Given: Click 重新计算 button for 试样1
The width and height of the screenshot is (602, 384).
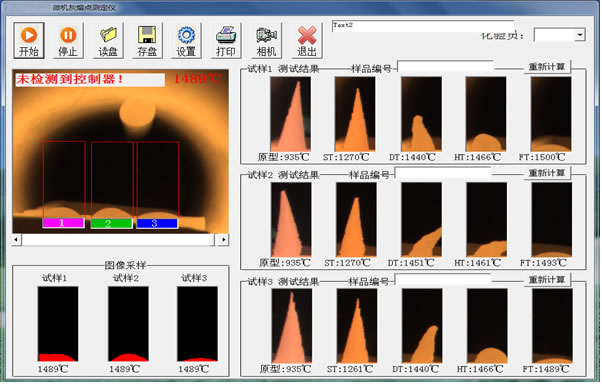Looking at the screenshot, I should point(547,67).
